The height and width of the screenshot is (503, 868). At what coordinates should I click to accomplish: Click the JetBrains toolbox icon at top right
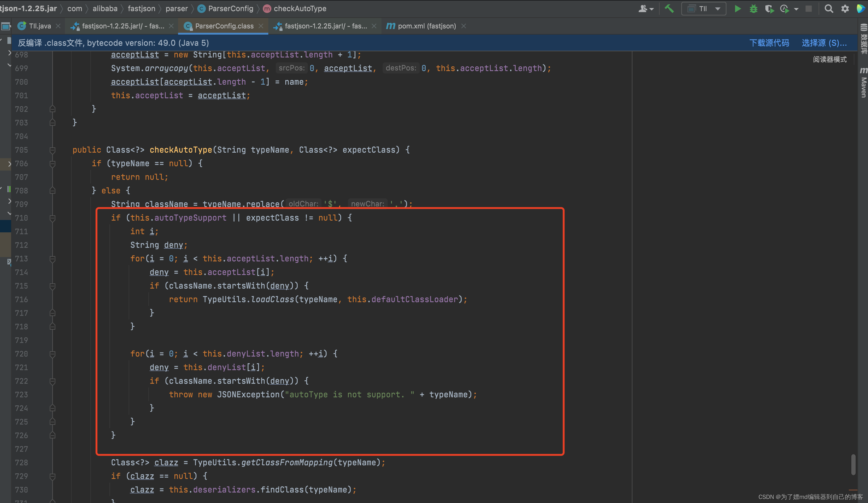861,9
